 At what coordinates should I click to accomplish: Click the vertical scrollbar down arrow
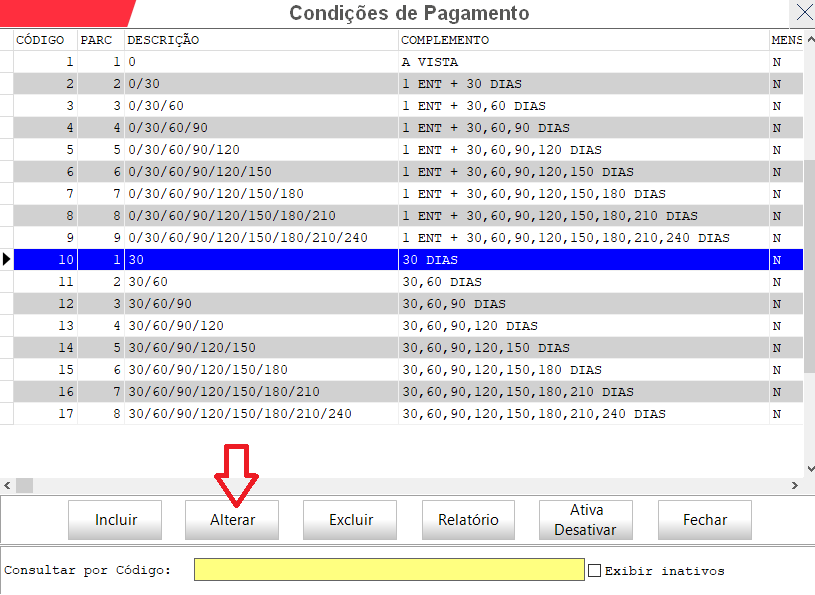point(810,469)
